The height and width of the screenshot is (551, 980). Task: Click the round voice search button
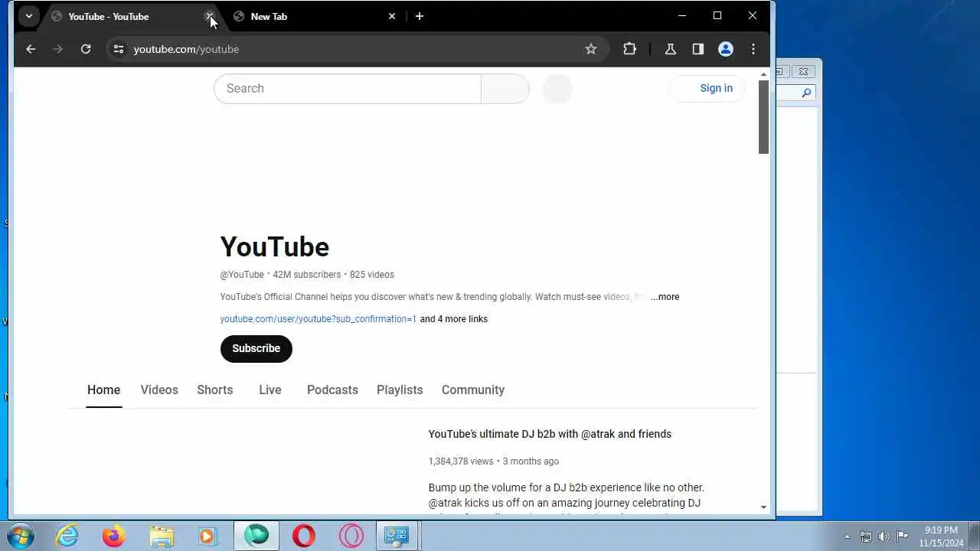coord(557,89)
